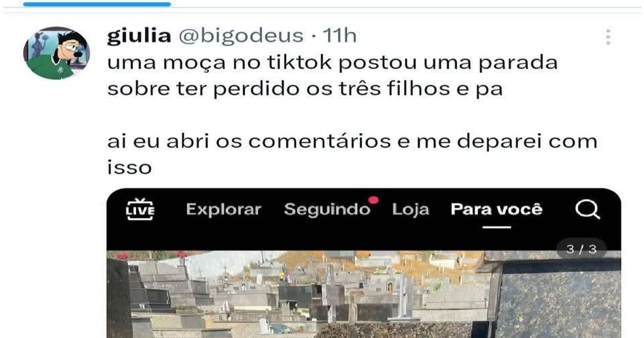Image resolution: width=644 pixels, height=338 pixels.
Task: Click the tweet text about tiktok post
Action: (333, 76)
